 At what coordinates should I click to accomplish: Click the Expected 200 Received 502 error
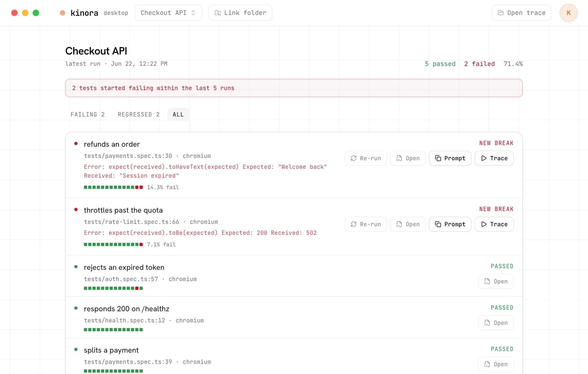[200, 233]
